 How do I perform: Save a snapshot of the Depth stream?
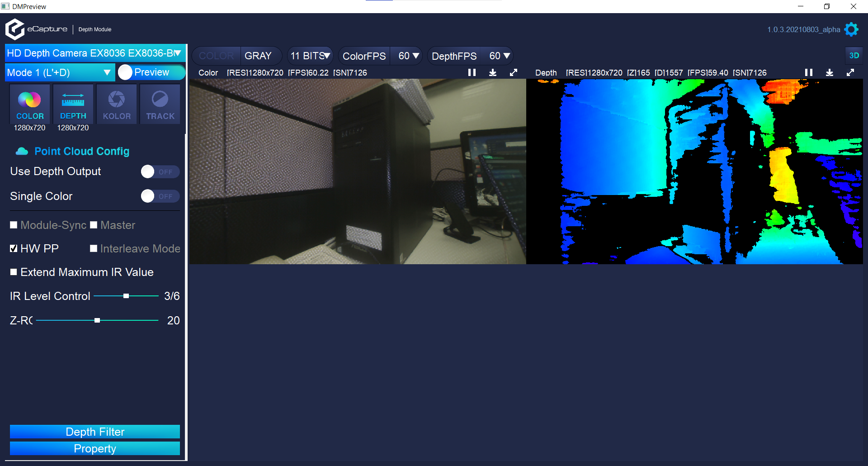(830, 72)
